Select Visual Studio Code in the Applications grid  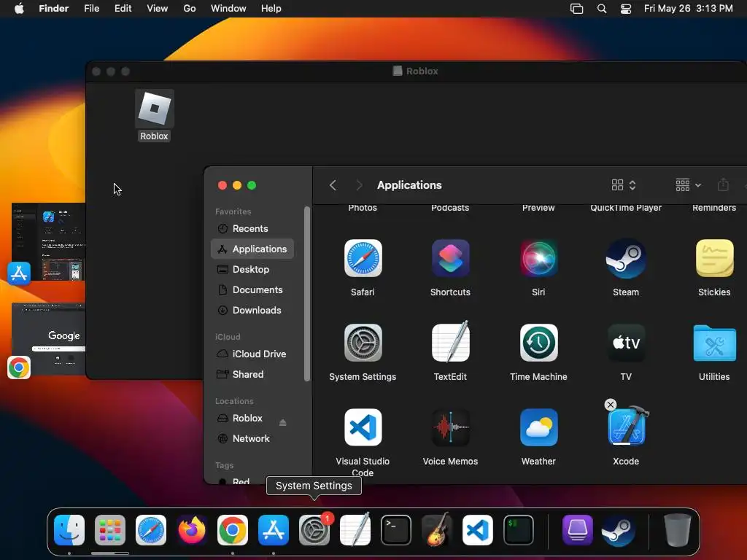(x=363, y=427)
